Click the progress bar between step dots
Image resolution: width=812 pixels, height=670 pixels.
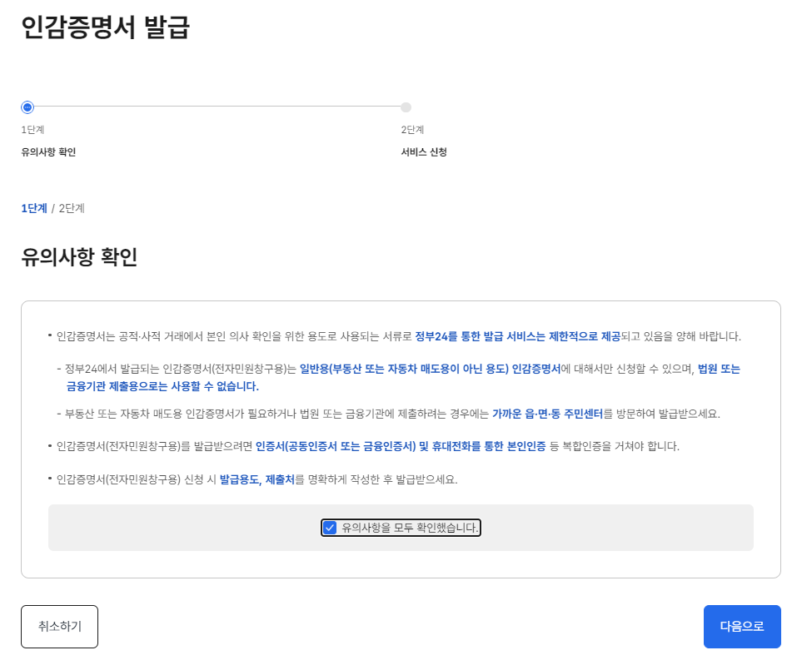217,107
